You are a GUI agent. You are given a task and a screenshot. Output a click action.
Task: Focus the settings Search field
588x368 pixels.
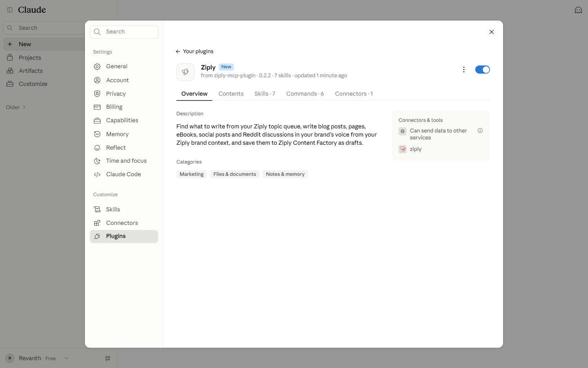tap(124, 32)
